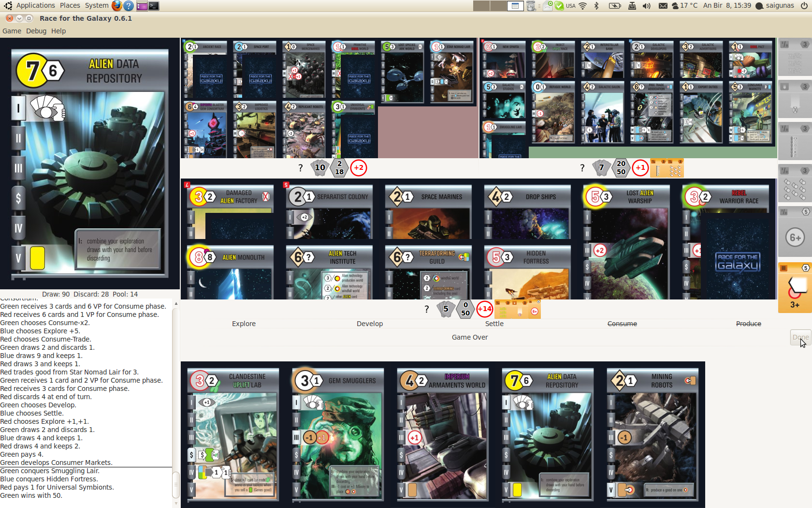
Task: Launch Firefox from the top panel
Action: point(116,6)
